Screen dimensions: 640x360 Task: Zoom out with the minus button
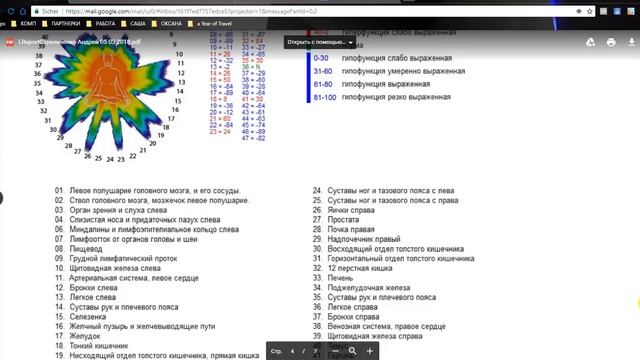[335, 351]
